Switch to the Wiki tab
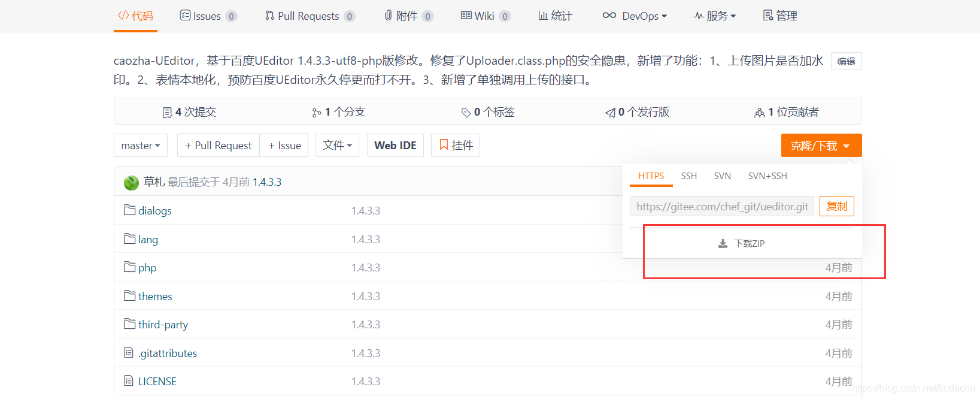 point(485,16)
